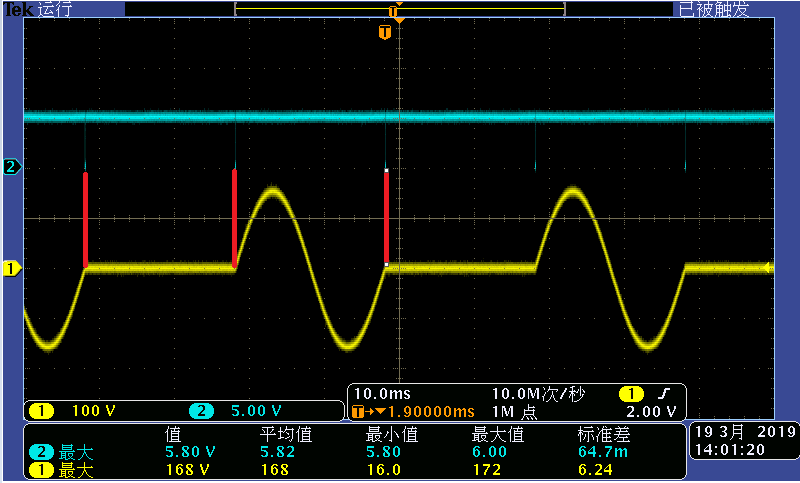Click the 2.00 V trigger level readout
800x483 pixels.
point(652,412)
